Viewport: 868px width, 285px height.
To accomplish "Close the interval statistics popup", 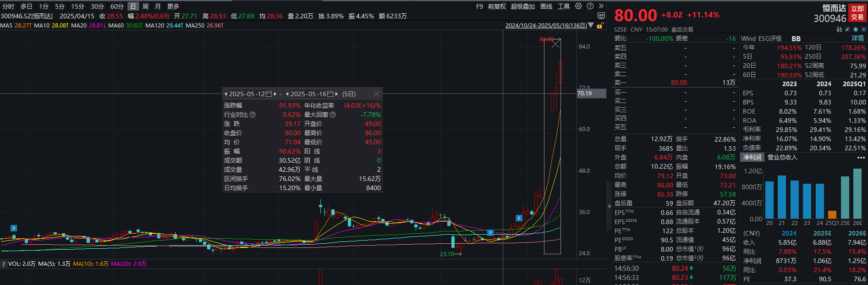I will tap(376, 94).
